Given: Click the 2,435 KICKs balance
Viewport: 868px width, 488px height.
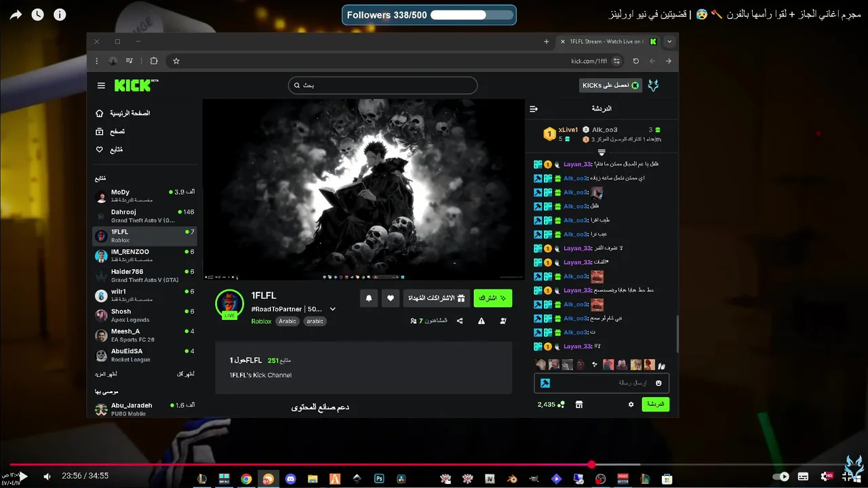Looking at the screenshot, I should tap(551, 405).
